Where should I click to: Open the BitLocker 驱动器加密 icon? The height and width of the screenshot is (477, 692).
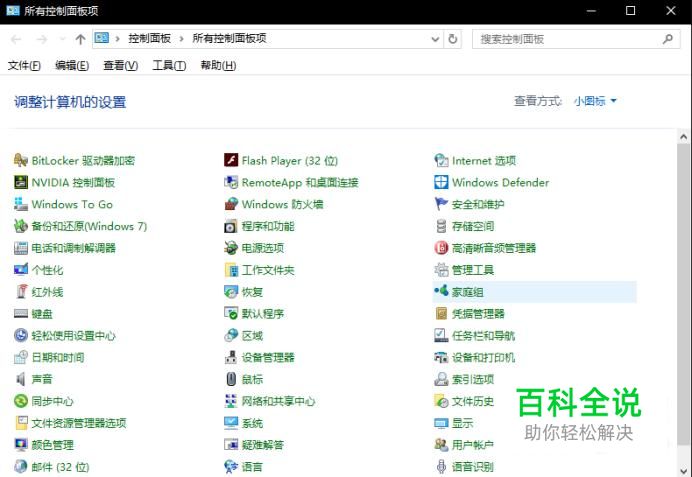(21, 160)
